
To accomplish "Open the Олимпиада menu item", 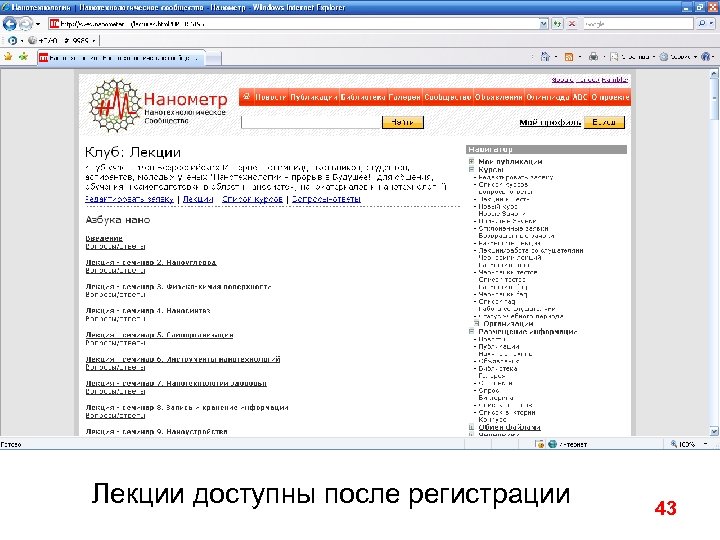I will [x=548, y=97].
